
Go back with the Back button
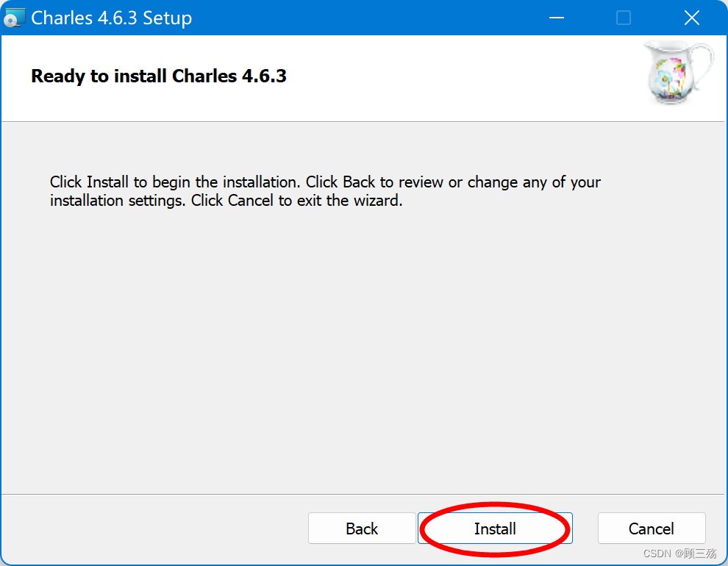[x=362, y=528]
